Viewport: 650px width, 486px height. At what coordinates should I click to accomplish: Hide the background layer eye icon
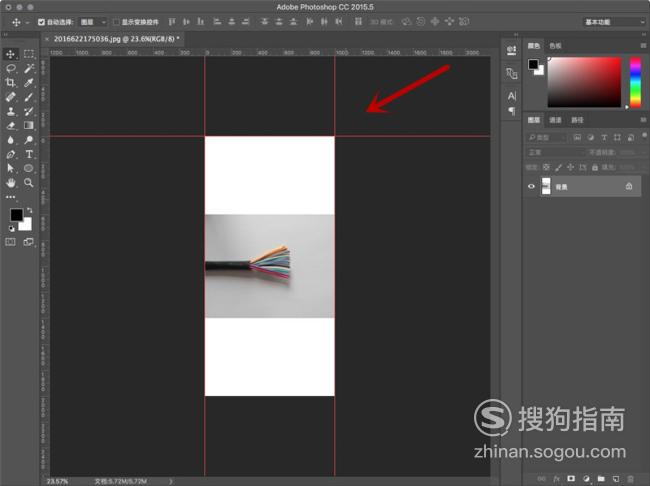[531, 187]
